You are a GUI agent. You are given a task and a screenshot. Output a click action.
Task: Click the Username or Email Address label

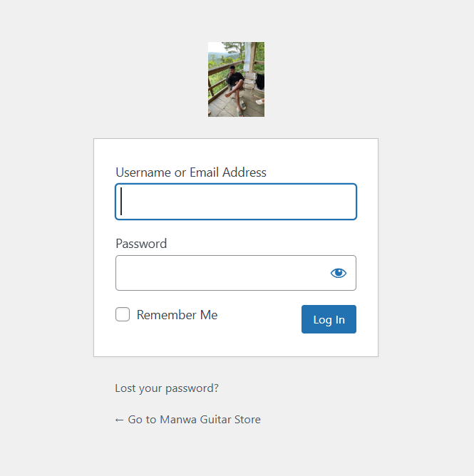point(191,172)
